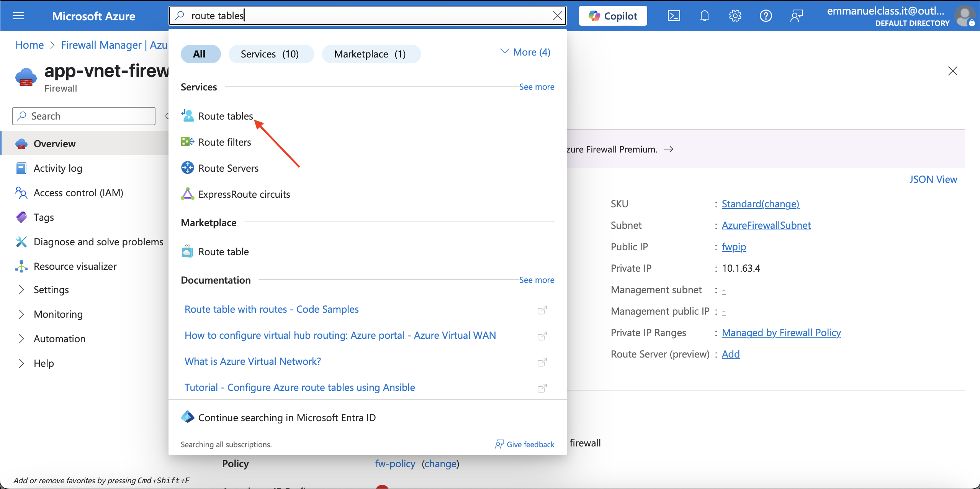This screenshot has height=489, width=980.
Task: Open Copilot in the top bar
Action: point(613,16)
